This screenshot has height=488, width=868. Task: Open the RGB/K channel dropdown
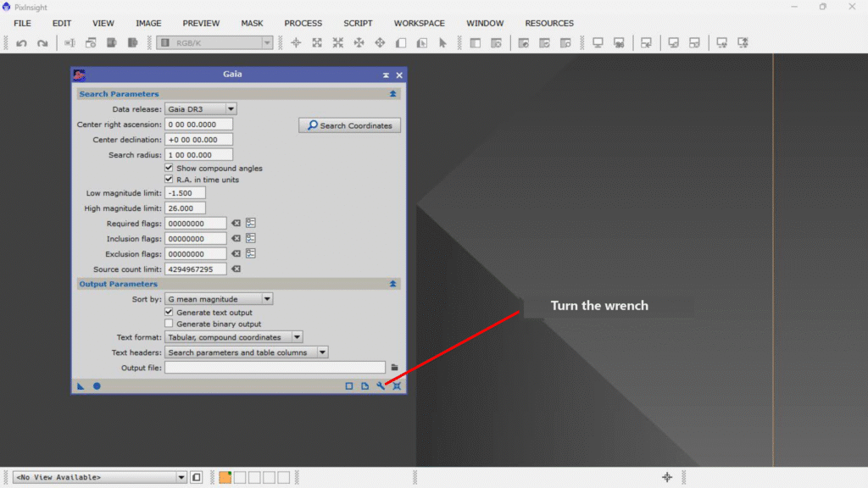point(214,42)
